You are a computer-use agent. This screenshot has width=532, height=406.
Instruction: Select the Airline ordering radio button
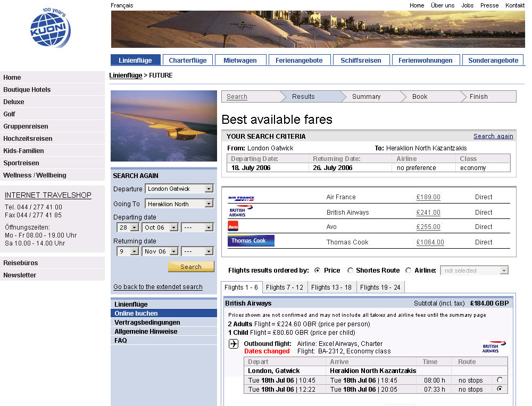pyautogui.click(x=409, y=270)
